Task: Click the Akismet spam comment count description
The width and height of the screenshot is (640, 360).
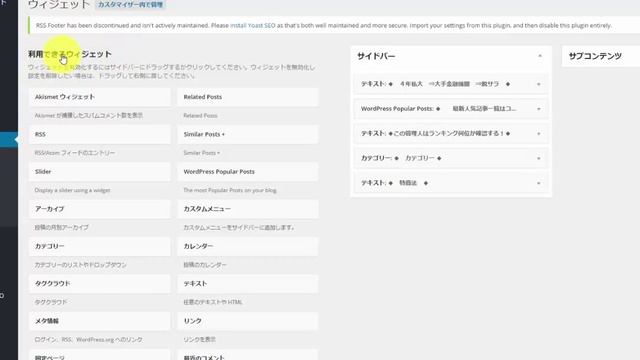Action: 89,116
